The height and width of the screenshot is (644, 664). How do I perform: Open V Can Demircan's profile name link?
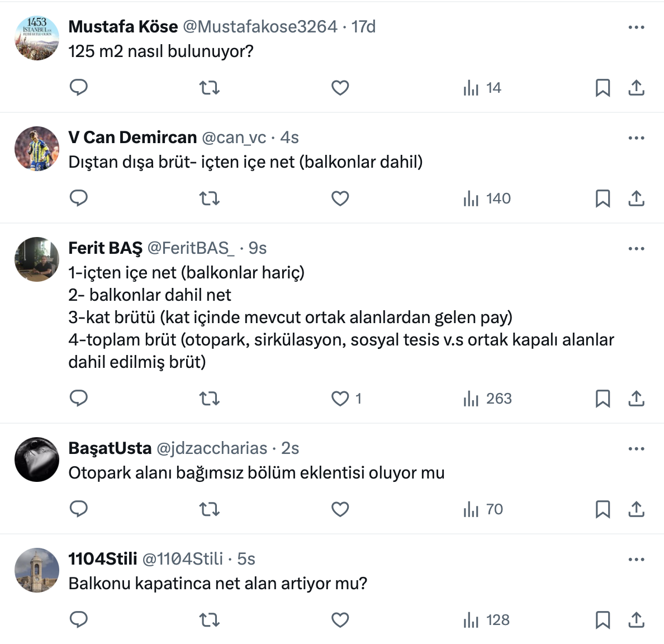coord(132,137)
